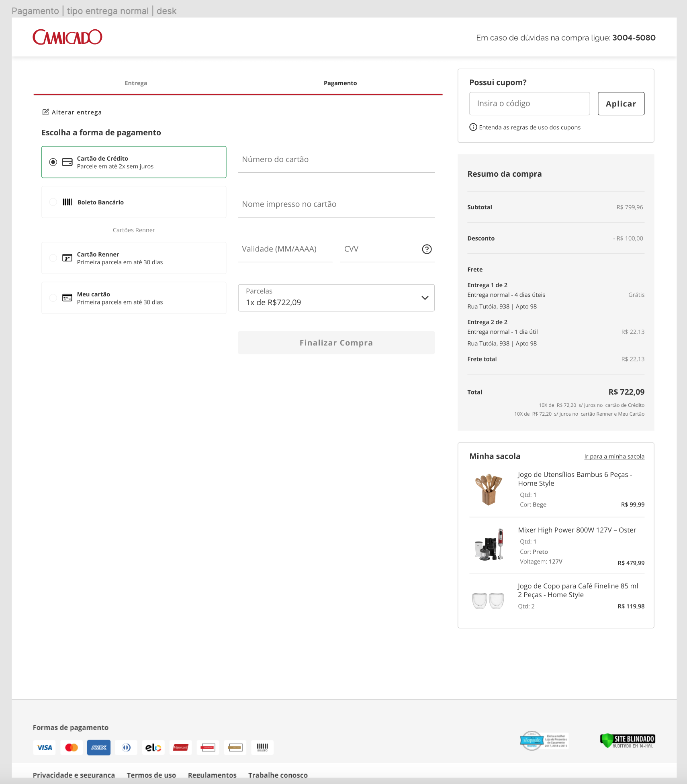687x784 pixels.
Task: Click the Boleto barcode icon in footer
Action: point(262,747)
